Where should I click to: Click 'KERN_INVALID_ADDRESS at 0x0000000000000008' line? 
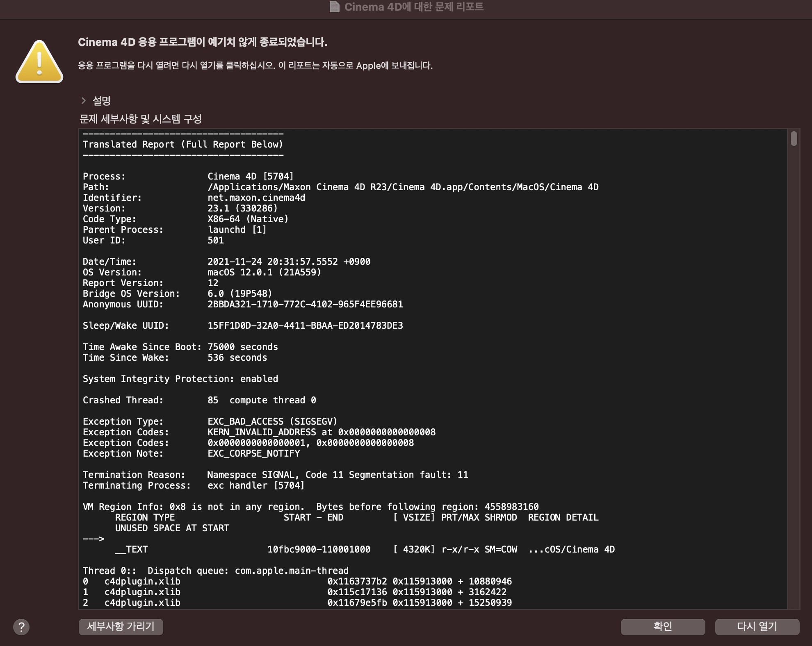(322, 432)
